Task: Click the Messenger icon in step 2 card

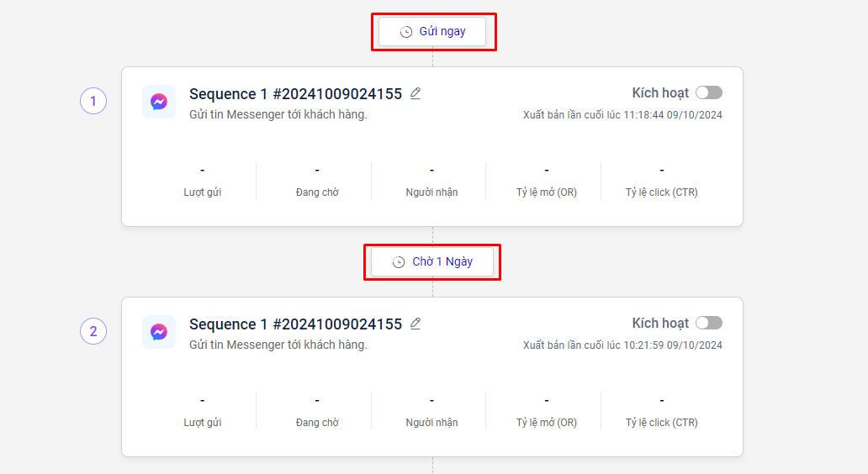Action: [159, 332]
